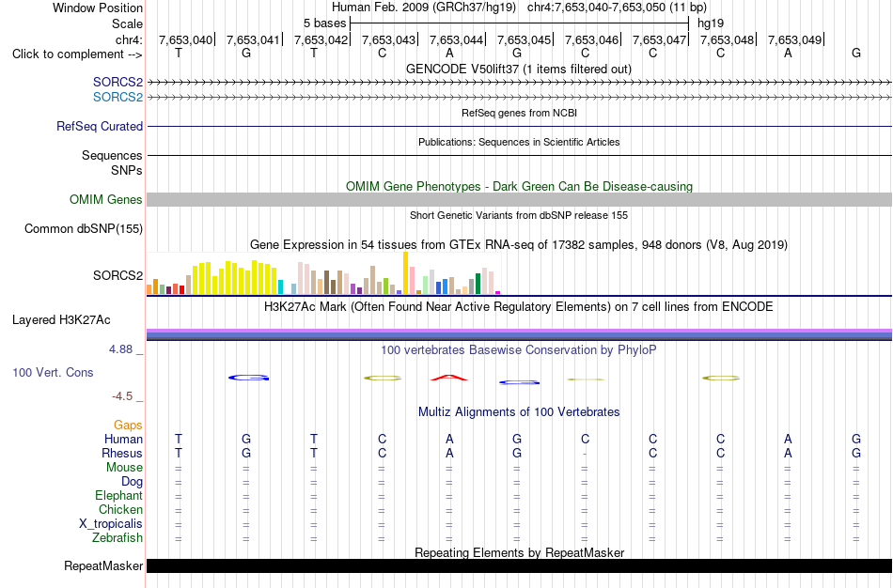Open Short Genetic Variants from dbSNP title

pyautogui.click(x=519, y=215)
